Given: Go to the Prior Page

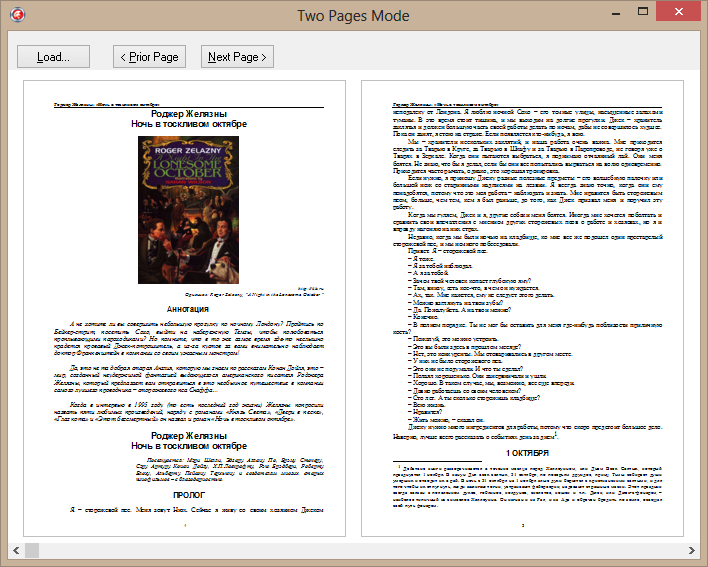Looking at the screenshot, I should pos(149,57).
